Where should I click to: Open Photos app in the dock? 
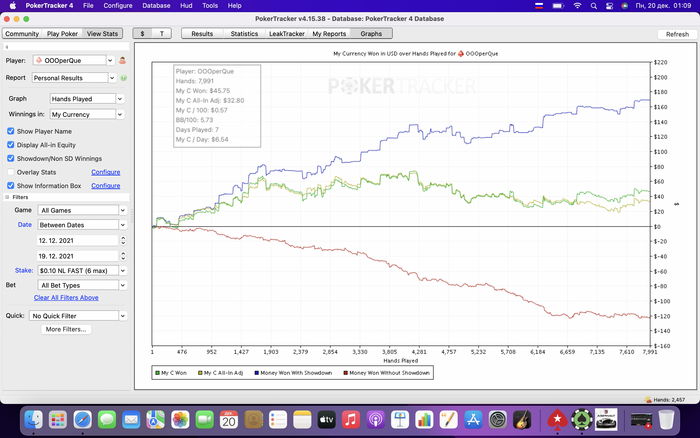[180, 420]
